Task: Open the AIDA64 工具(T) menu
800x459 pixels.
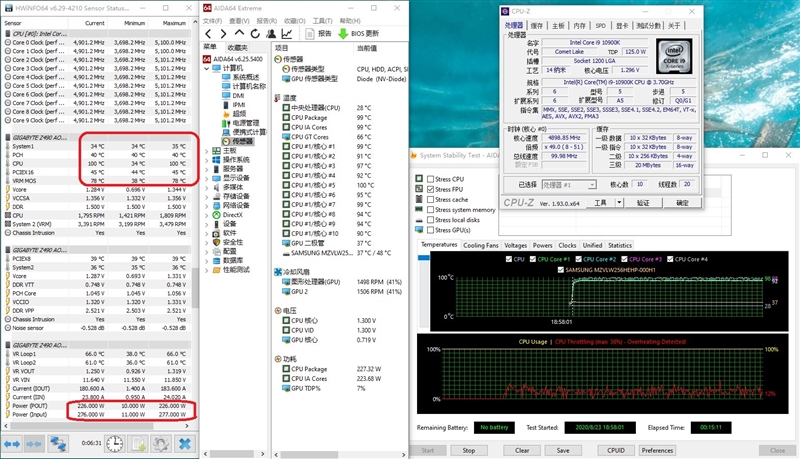Action: point(322,21)
